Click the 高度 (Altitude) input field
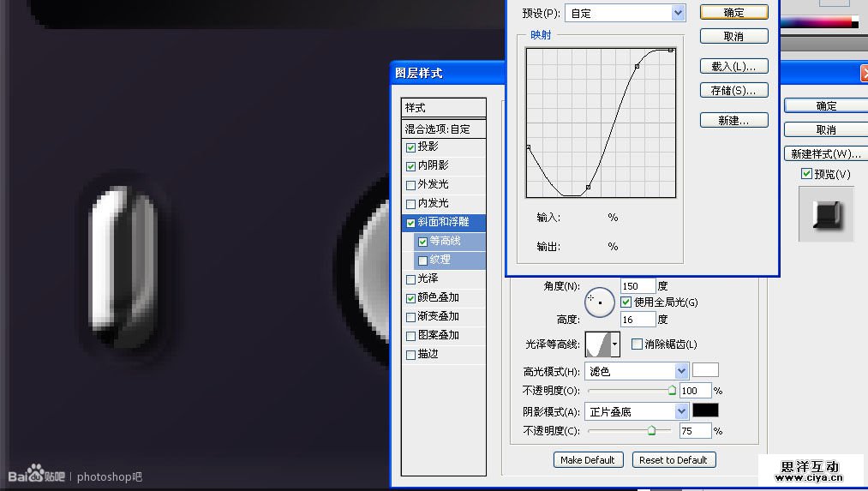 pos(638,320)
